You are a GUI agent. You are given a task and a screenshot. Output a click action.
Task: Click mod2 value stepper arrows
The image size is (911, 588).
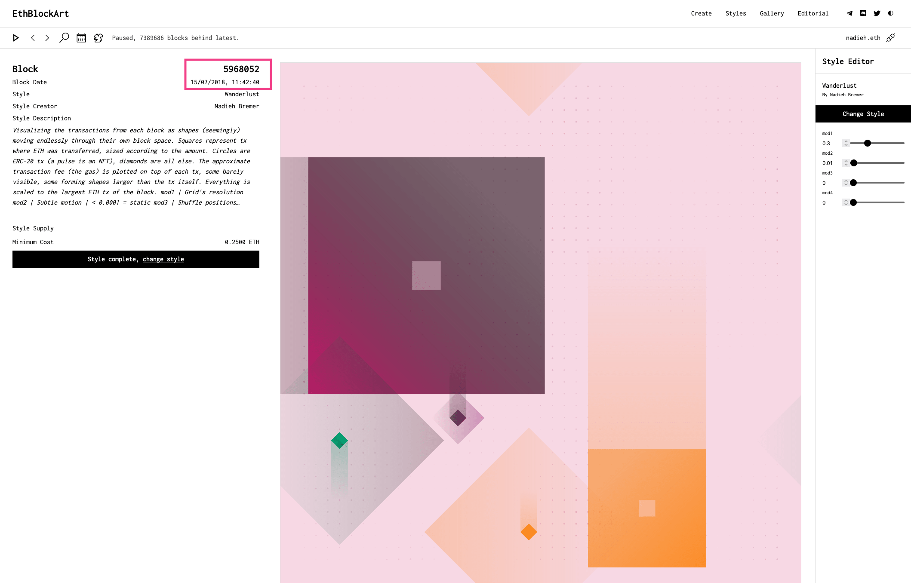coord(846,163)
